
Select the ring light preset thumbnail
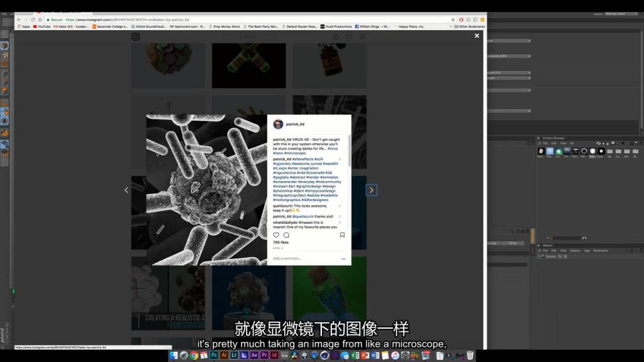click(584, 151)
